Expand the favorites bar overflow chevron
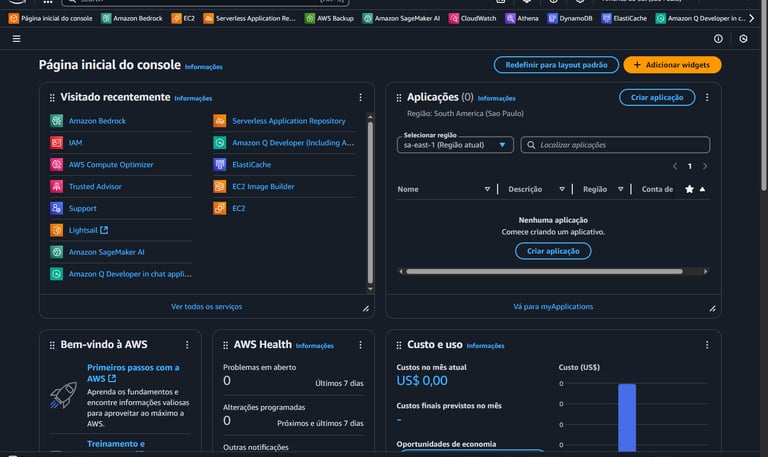Viewport: 768px width, 457px height. pos(751,18)
